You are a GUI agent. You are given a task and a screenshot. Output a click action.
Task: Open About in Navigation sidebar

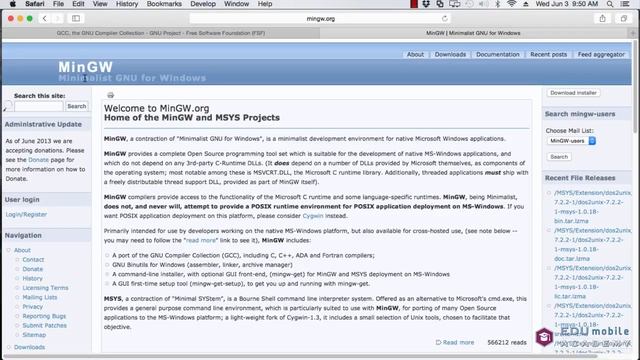click(x=22, y=250)
